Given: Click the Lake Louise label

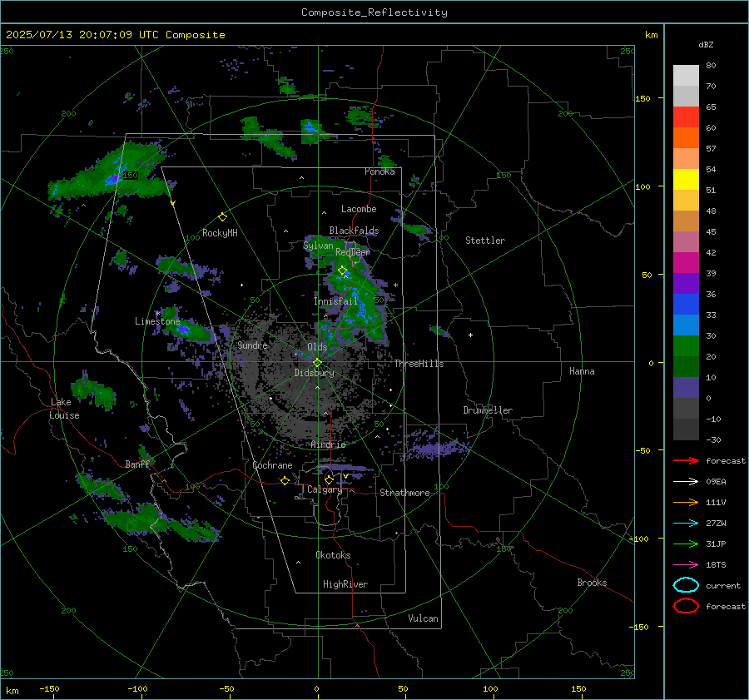Looking at the screenshot, I should (65, 409).
